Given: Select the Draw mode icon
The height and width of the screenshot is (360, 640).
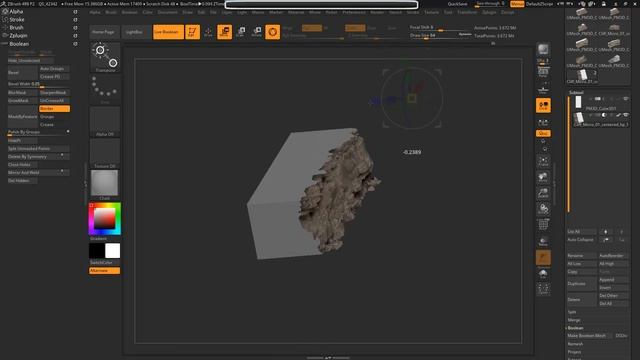Looking at the screenshot, I should pos(208,32).
